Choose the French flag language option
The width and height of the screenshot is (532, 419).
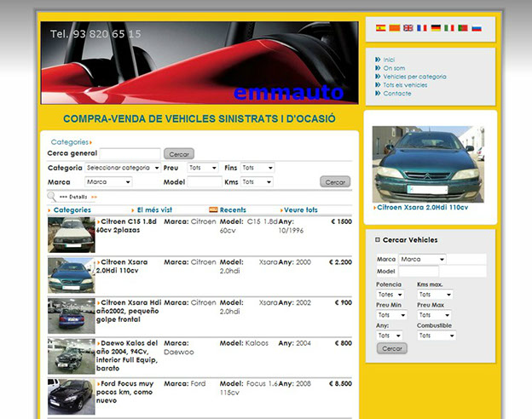tap(421, 28)
